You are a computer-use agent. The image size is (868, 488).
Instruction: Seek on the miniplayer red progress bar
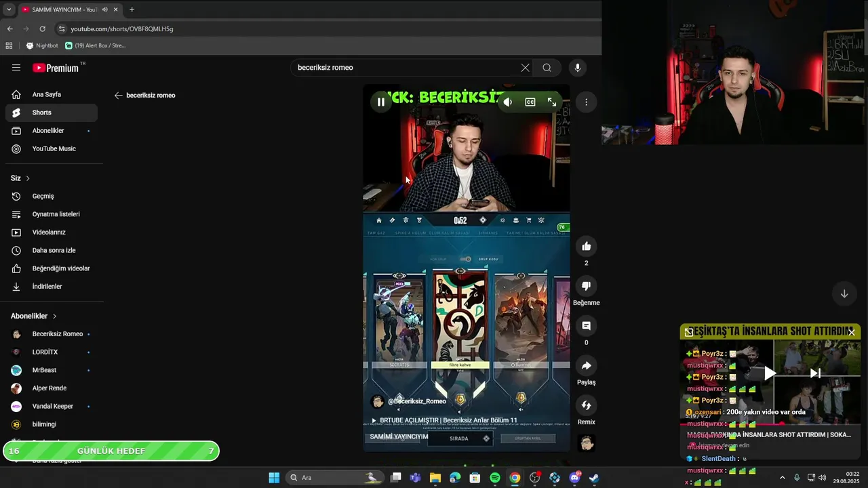(x=770, y=424)
